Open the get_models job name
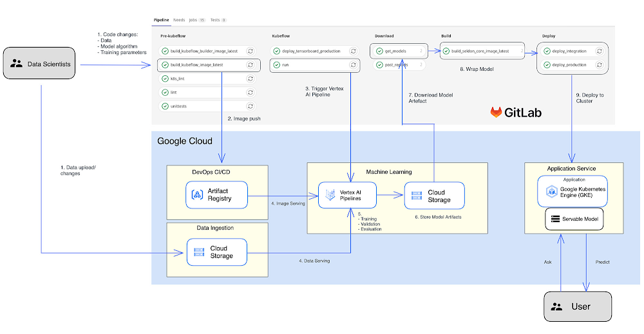This screenshot has width=644, height=334. 395,51
